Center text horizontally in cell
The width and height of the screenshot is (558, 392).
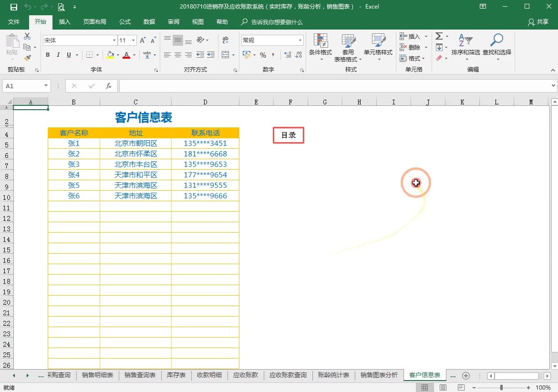coord(178,55)
